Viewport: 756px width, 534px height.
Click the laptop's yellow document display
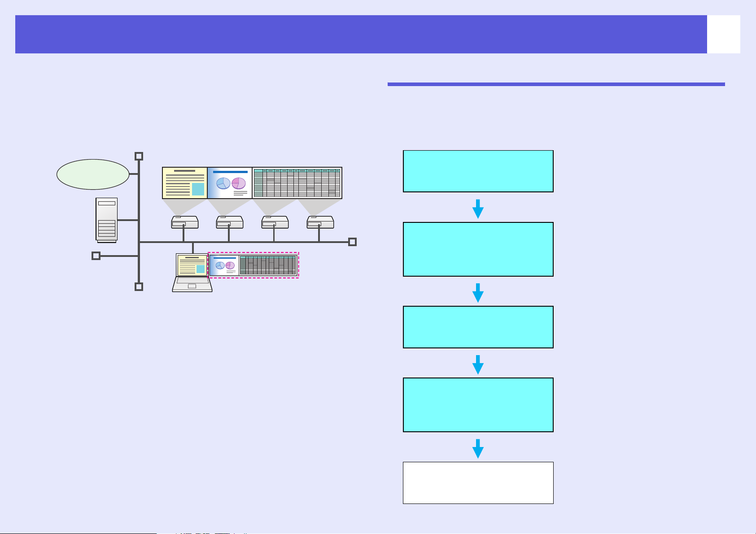(x=192, y=265)
